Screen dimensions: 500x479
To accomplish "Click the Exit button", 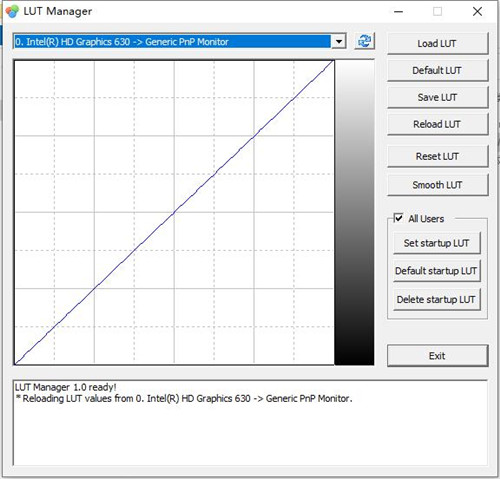I will [x=437, y=356].
